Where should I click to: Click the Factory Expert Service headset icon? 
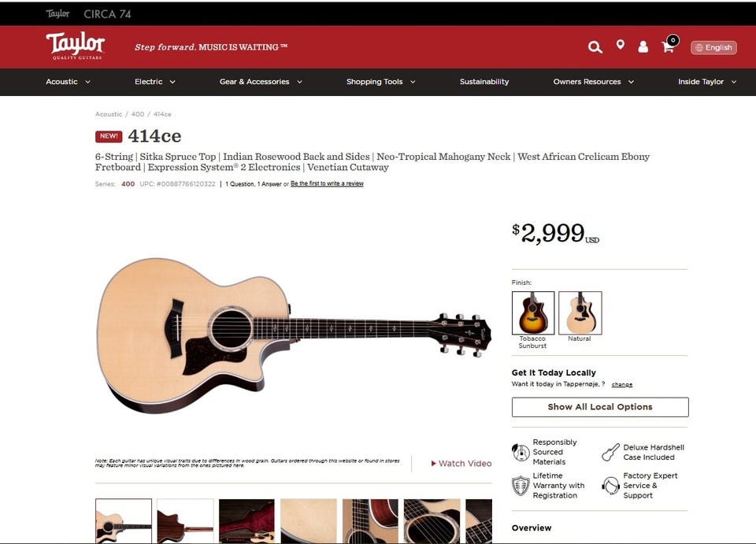tap(610, 485)
